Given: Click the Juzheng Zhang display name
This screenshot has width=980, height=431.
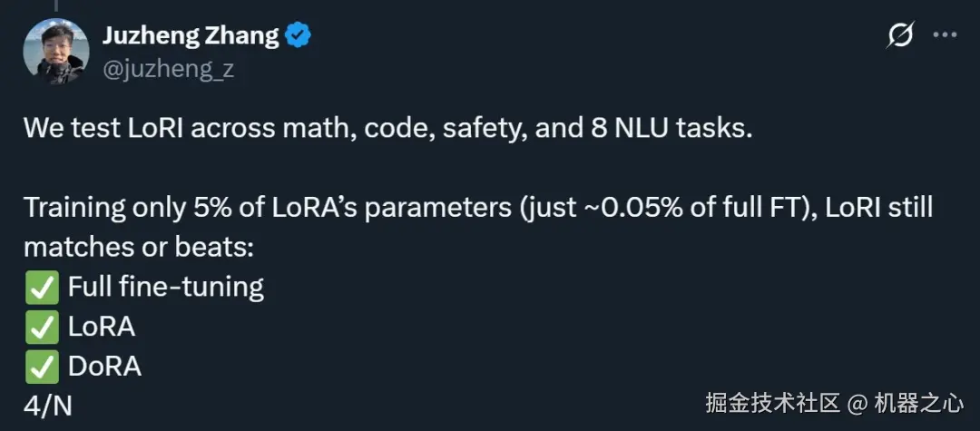Looking at the screenshot, I should pyautogui.click(x=191, y=35).
